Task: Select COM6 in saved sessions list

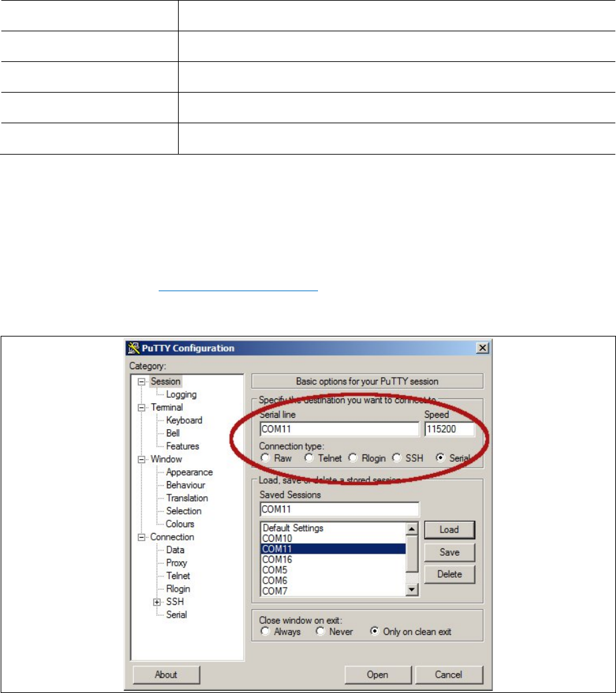Action: pyautogui.click(x=333, y=581)
